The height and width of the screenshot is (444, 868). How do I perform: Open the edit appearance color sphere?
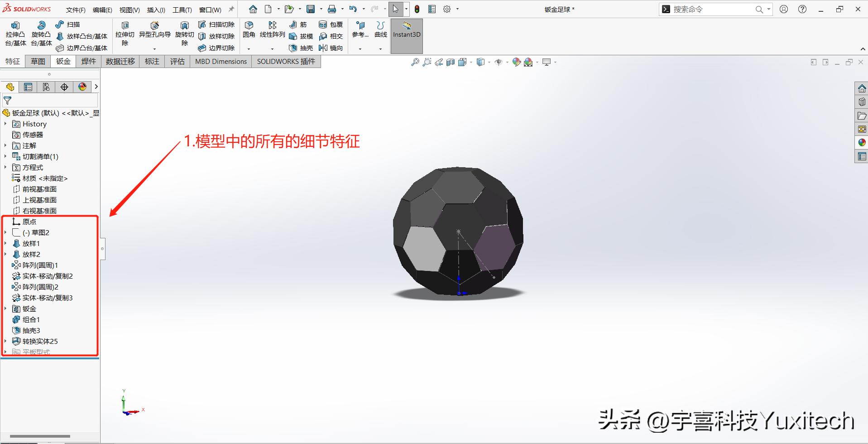coord(516,62)
